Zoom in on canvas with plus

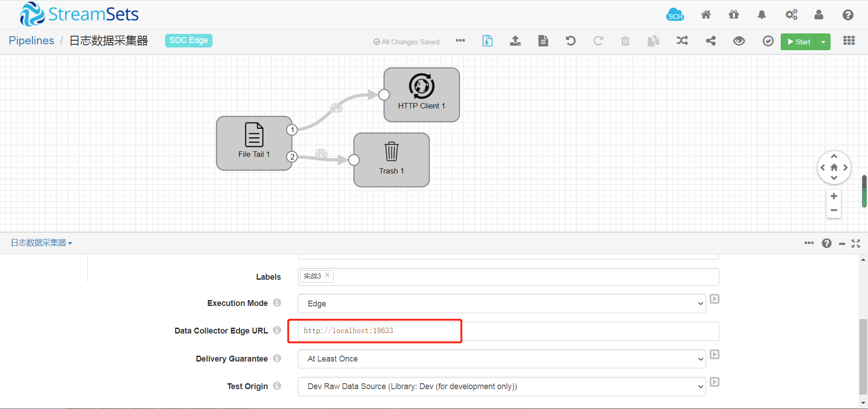pyautogui.click(x=834, y=196)
